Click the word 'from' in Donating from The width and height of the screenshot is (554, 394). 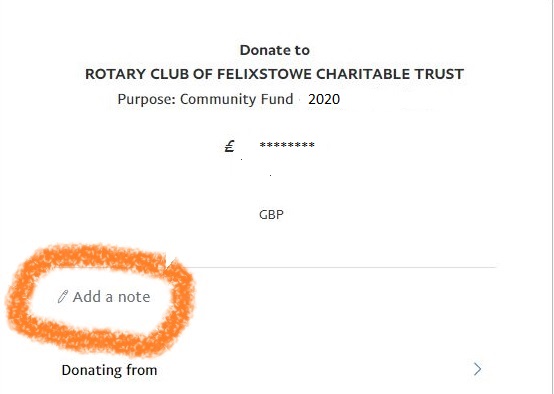(x=142, y=370)
